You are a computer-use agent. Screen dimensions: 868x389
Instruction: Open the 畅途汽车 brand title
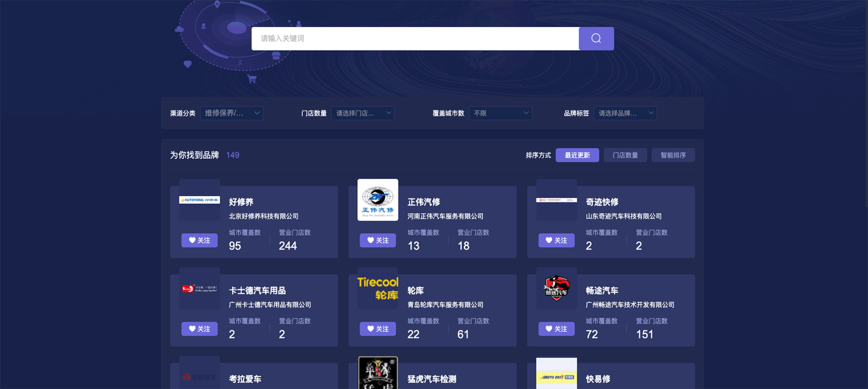[x=602, y=291]
